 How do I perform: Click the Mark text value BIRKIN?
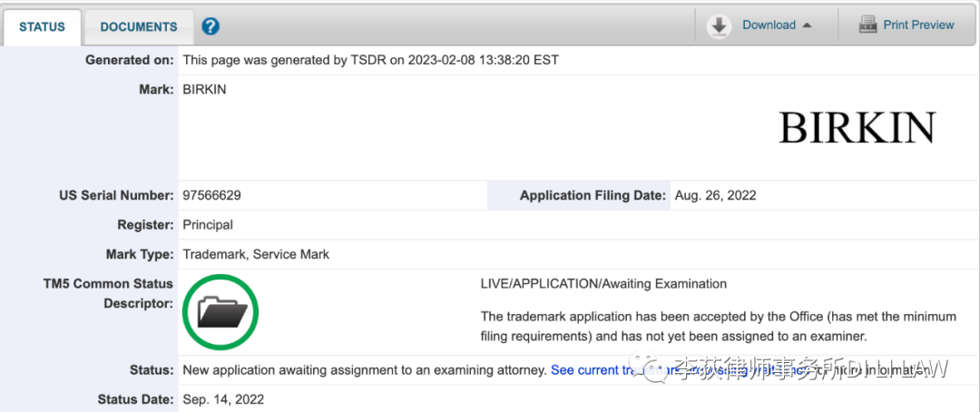coord(204,90)
